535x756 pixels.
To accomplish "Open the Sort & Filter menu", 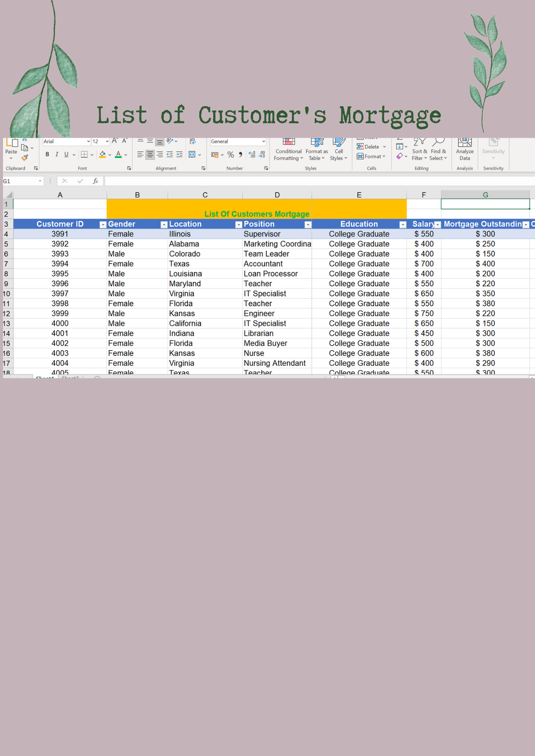I will [420, 150].
